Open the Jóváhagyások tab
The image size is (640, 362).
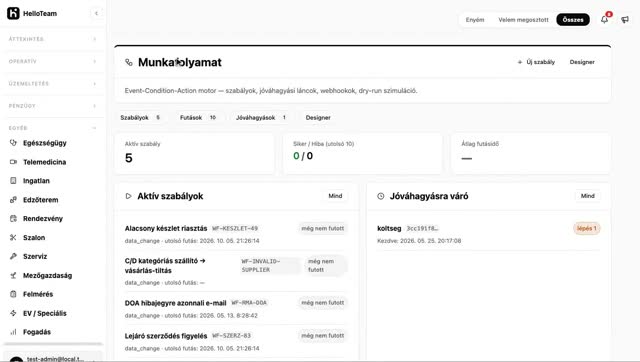point(261,118)
